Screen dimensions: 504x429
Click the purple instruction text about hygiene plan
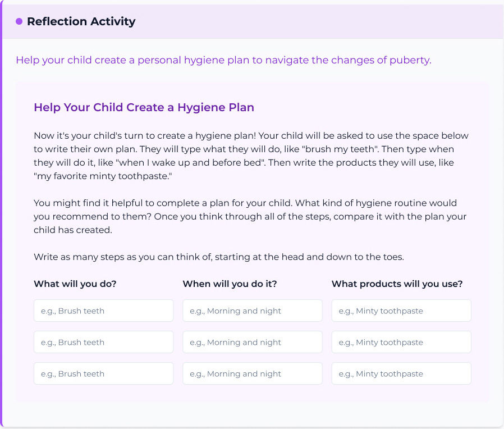coord(223,60)
